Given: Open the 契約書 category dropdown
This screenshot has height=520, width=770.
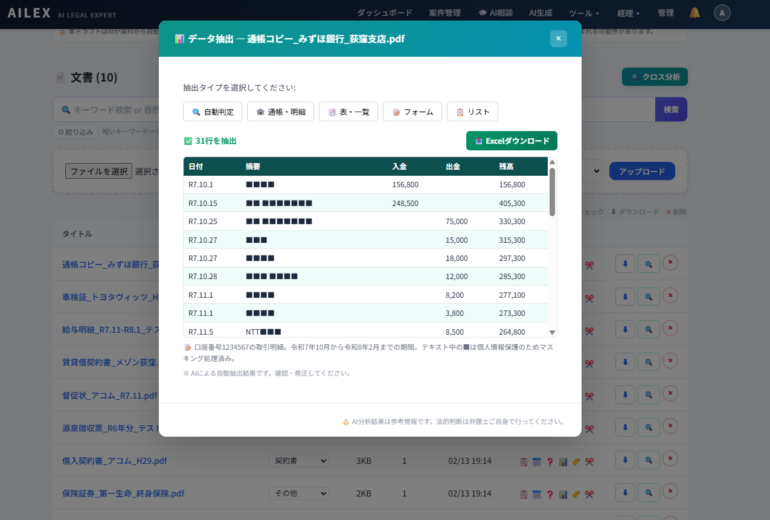Looking at the screenshot, I should pyautogui.click(x=298, y=461).
